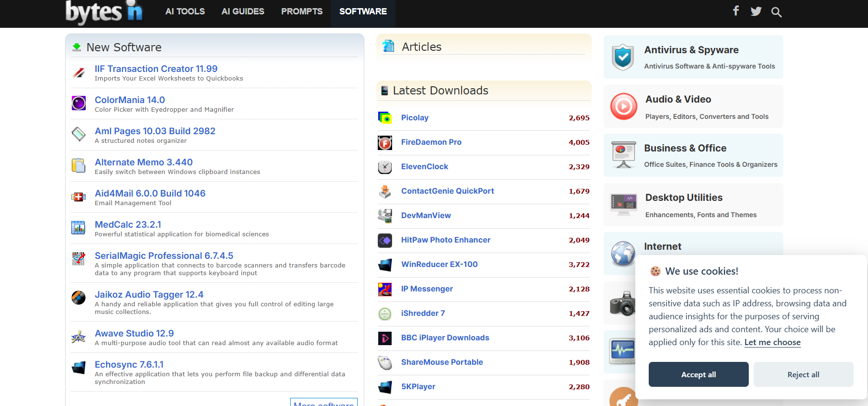Screen dimensions: 868x406
Task: Click the bytesin logo
Action: click(x=104, y=12)
